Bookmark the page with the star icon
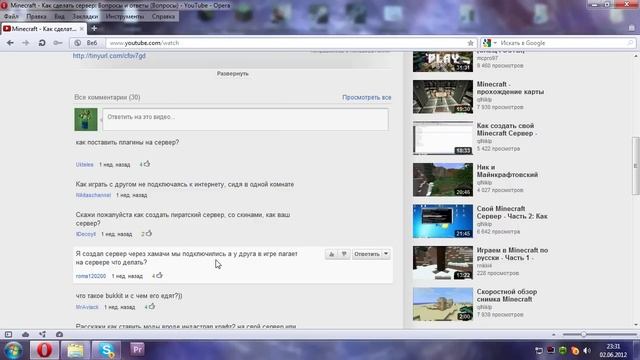Screen dimensions: 640x360 [470, 43]
